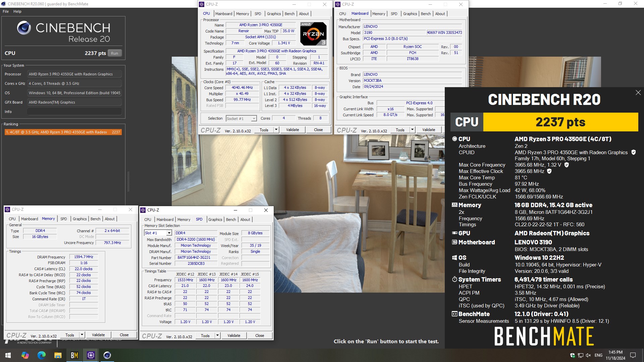Open Microsoft Edge from the taskbar
The height and width of the screenshot is (362, 644).
point(42,355)
